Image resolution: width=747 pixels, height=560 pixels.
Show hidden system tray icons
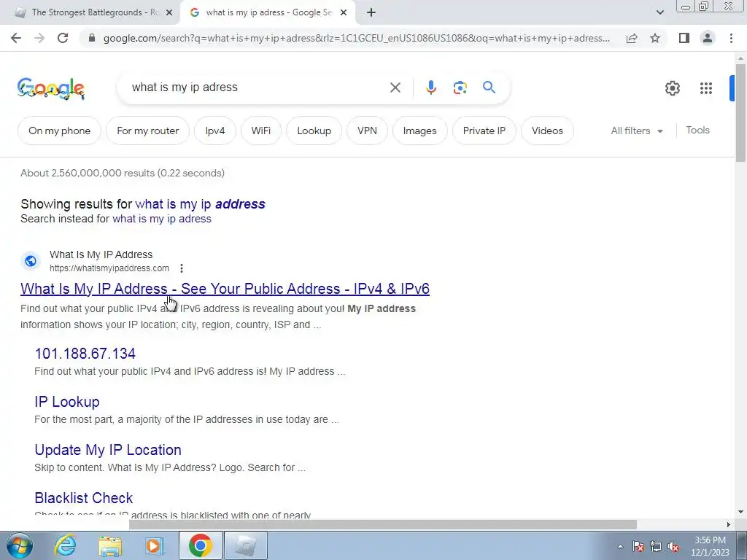coord(620,546)
